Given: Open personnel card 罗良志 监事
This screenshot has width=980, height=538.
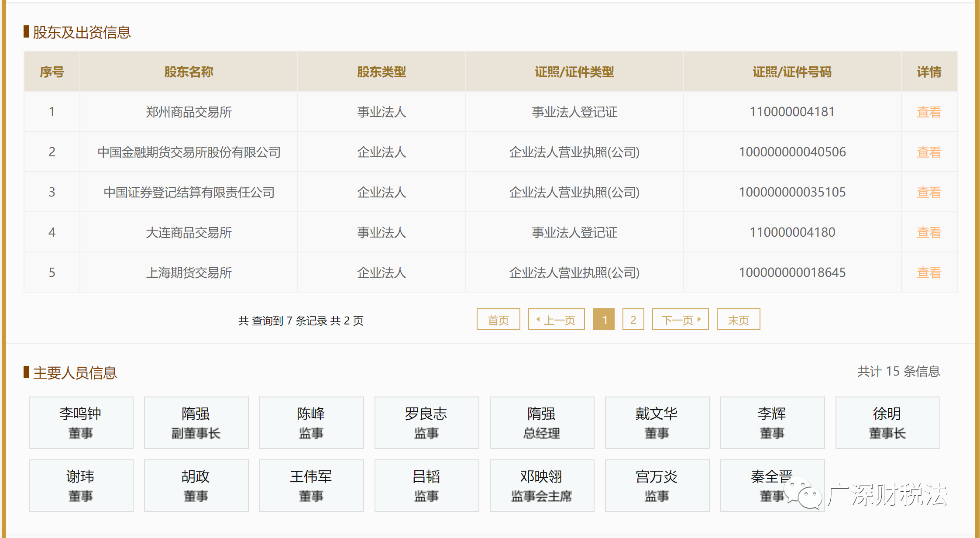Looking at the screenshot, I should (x=427, y=423).
